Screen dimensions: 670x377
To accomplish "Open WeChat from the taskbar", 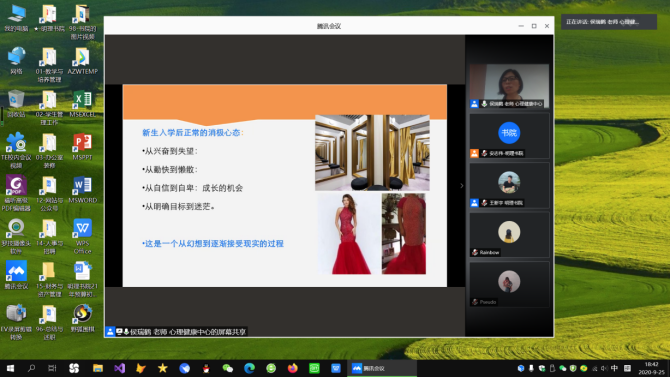I will 228,368.
